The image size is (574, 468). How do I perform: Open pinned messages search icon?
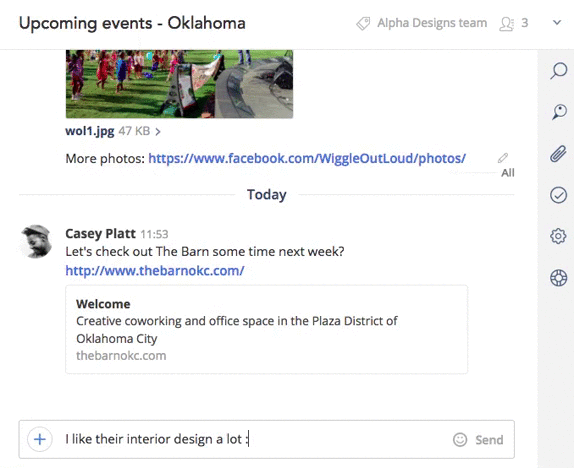[x=559, y=112]
